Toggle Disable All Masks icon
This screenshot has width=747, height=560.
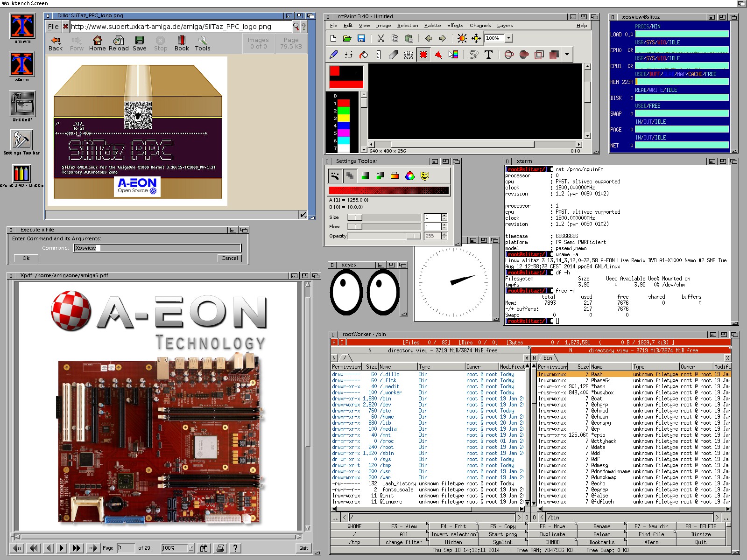[424, 176]
